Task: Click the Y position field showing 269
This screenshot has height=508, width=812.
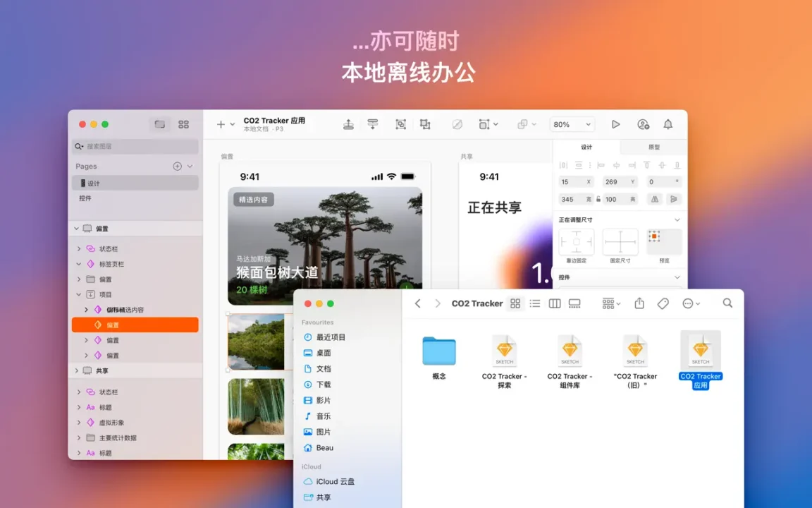Action: click(620, 182)
